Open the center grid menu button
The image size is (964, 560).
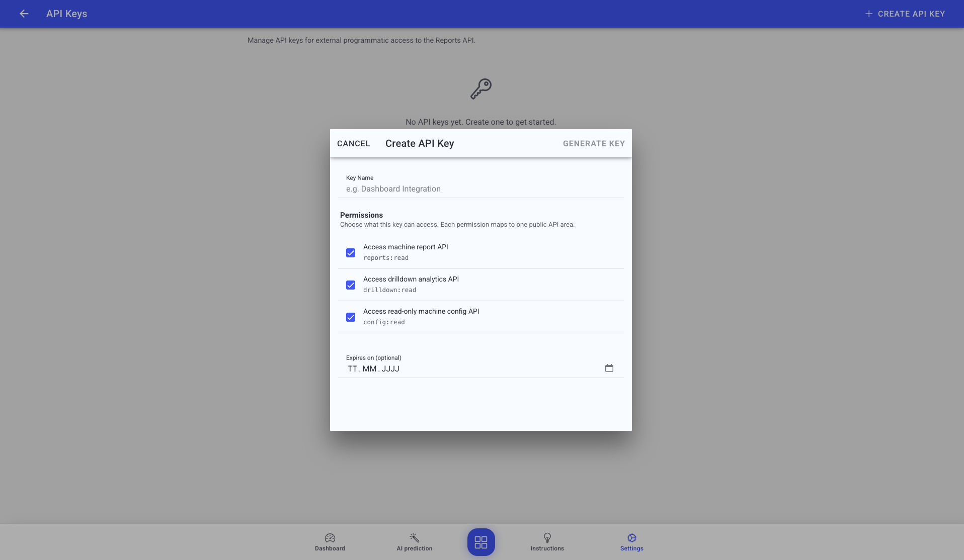[x=481, y=542]
